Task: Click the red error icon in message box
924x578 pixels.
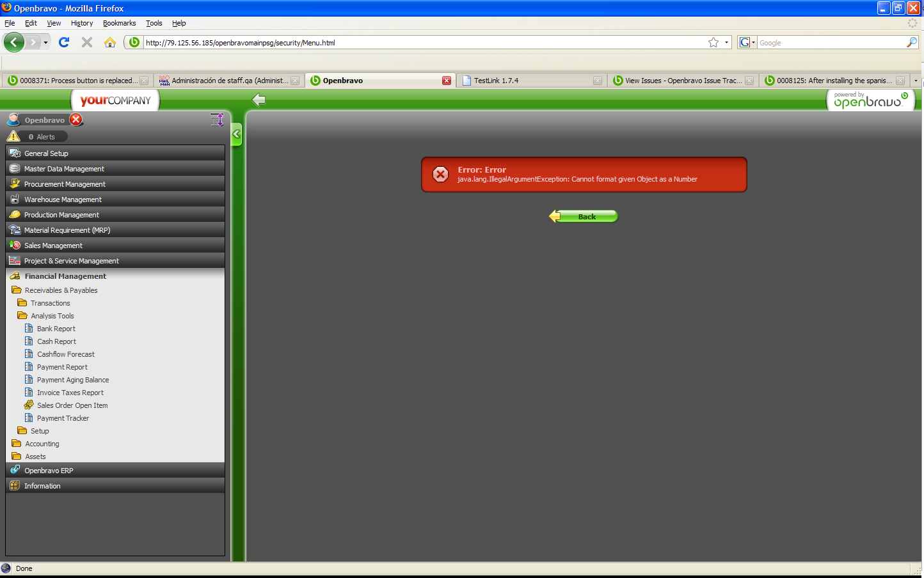Action: point(441,174)
